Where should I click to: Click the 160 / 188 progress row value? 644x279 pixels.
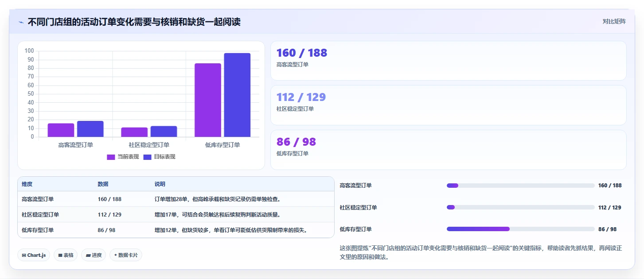[x=610, y=186]
